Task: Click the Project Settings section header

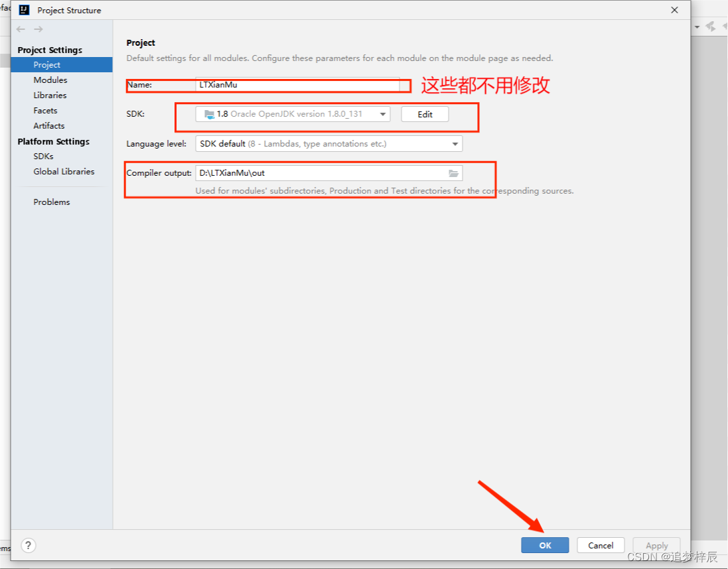Action: (50, 50)
